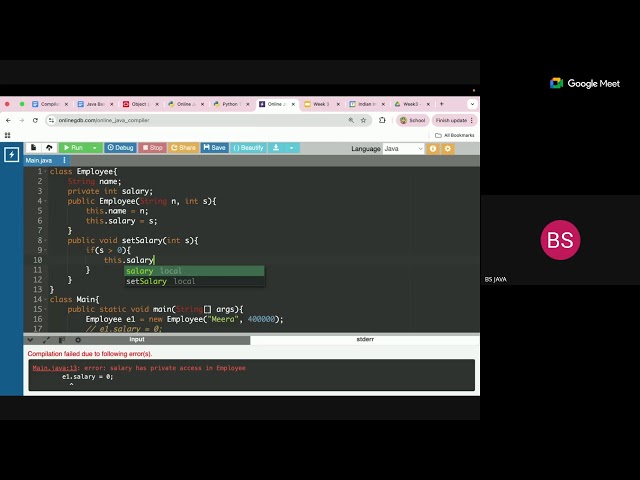Click the console layout toggle icon
This screenshot has height=480, width=640.
click(62, 340)
